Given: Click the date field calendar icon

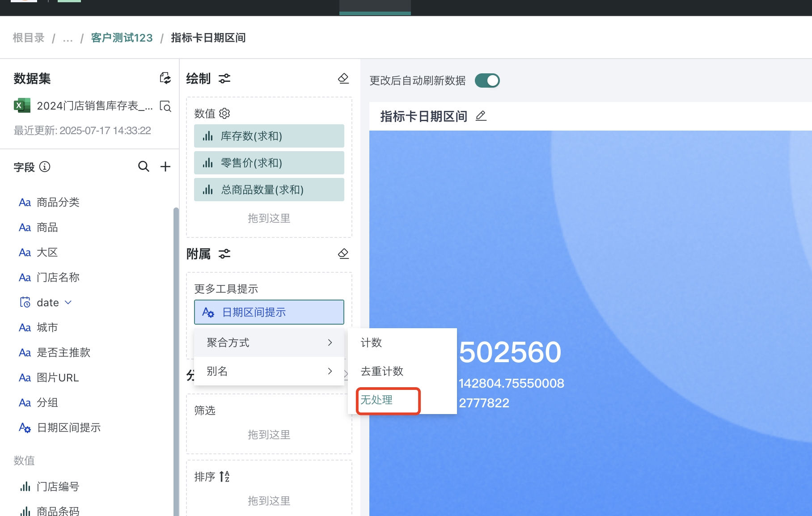Looking at the screenshot, I should 25,303.
